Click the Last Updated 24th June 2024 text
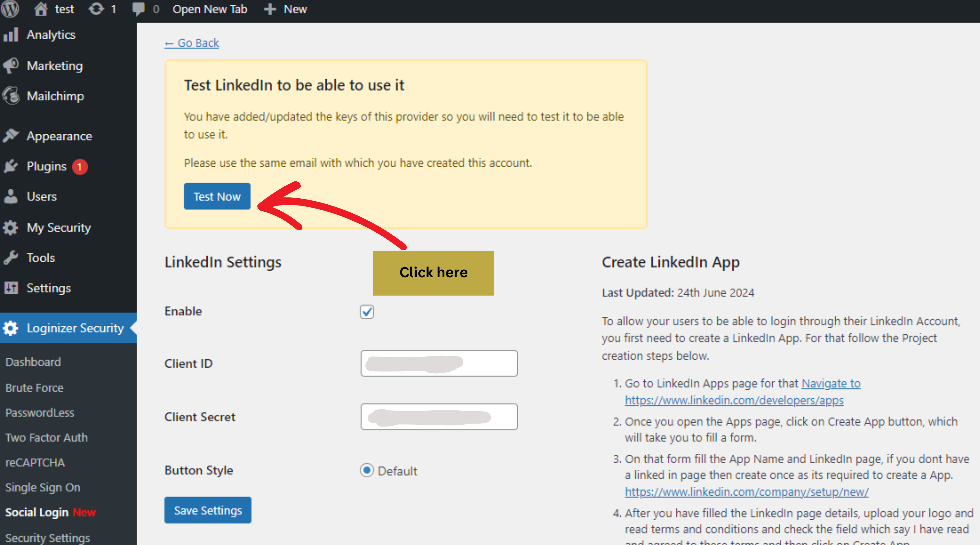This screenshot has height=545, width=980. (678, 293)
